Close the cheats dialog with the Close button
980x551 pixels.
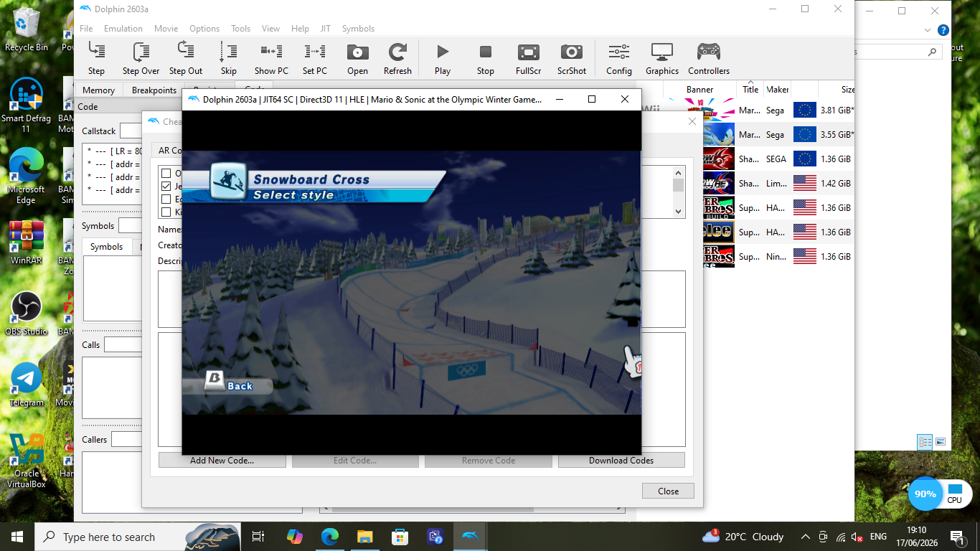pos(668,491)
